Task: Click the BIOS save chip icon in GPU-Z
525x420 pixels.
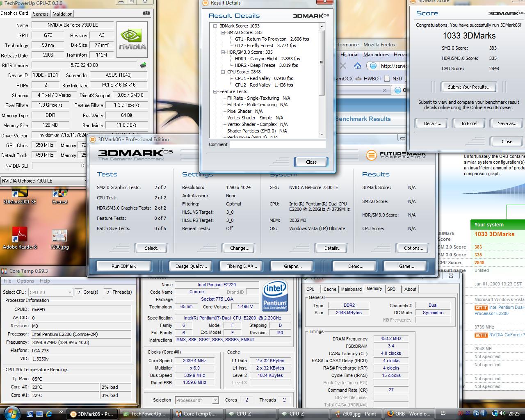Action: click(143, 65)
